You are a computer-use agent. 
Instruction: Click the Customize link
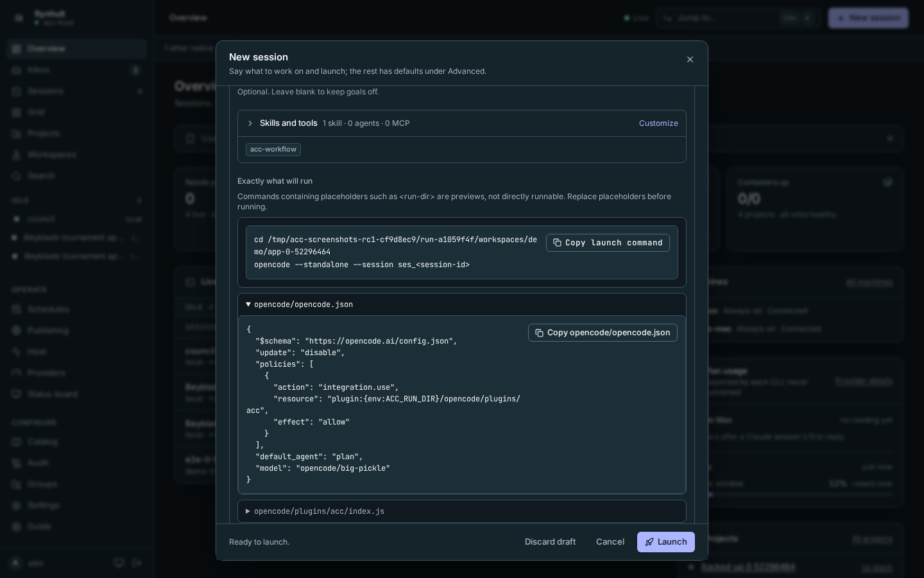pos(658,123)
